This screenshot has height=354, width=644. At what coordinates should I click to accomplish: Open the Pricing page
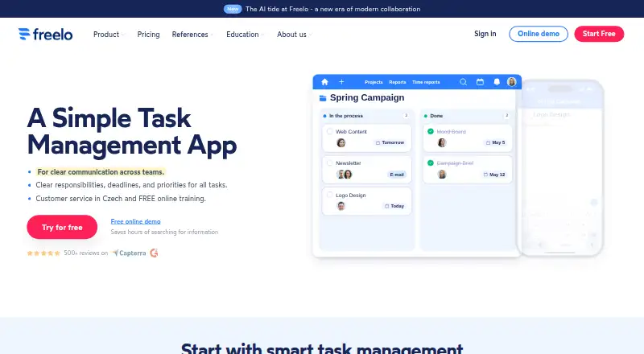pos(148,35)
